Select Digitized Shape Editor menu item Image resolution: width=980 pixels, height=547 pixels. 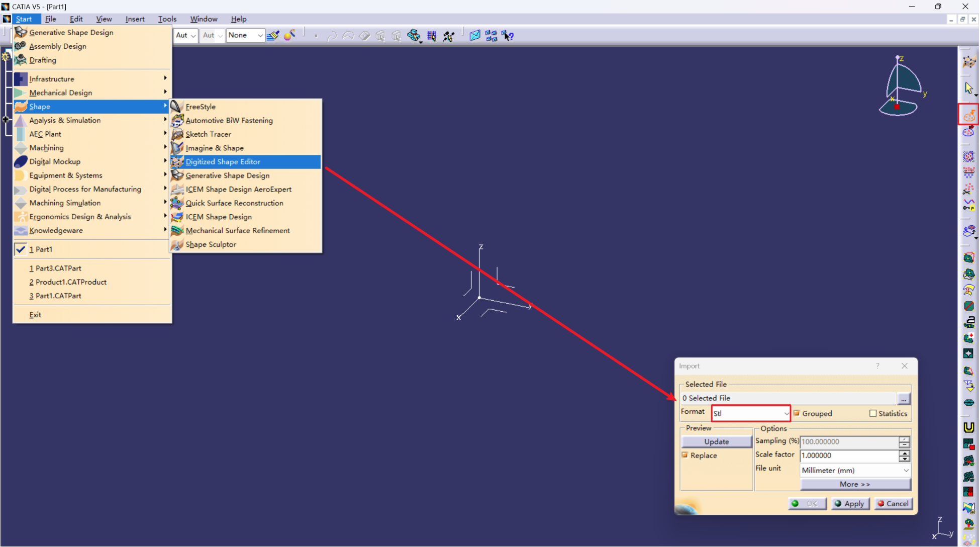(223, 161)
